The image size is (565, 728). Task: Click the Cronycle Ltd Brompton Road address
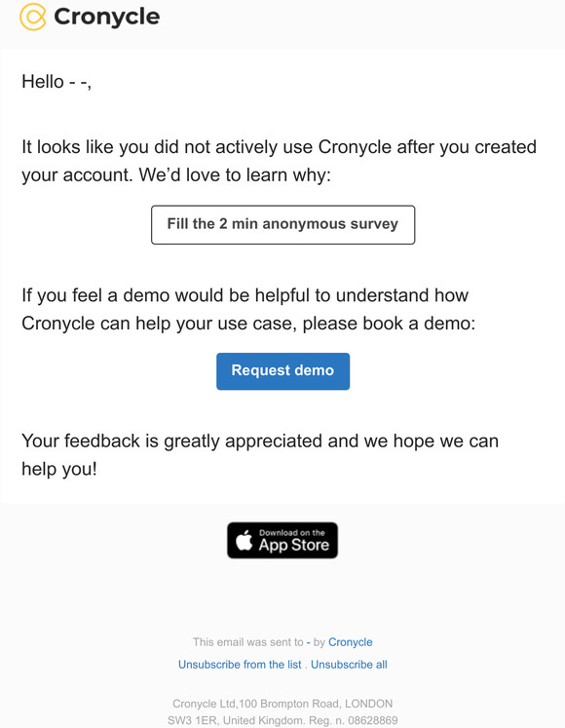pyautogui.click(x=282, y=704)
